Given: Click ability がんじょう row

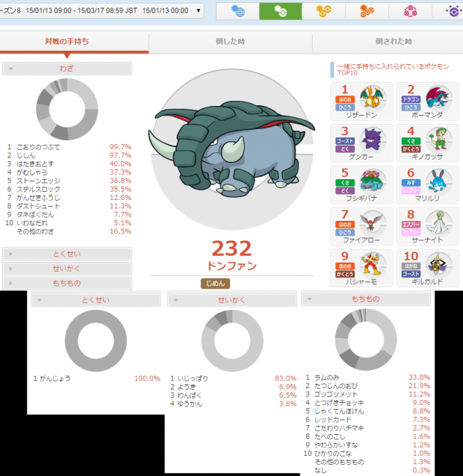Looking at the screenshot, I should pyautogui.click(x=96, y=378).
